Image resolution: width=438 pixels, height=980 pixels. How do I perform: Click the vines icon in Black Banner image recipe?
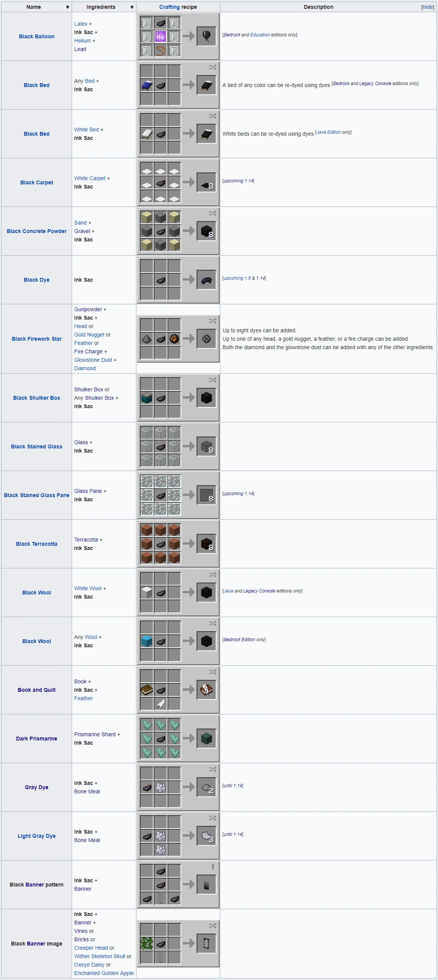[x=147, y=944]
